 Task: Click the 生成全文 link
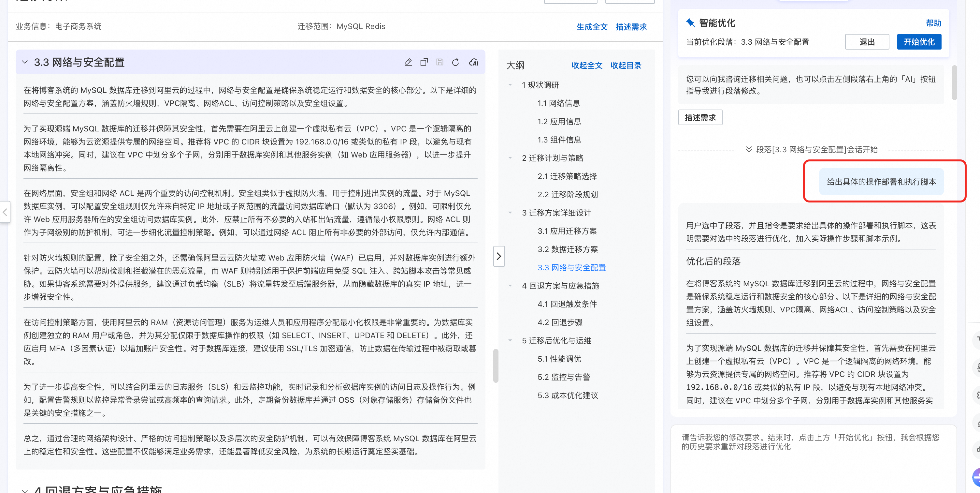pyautogui.click(x=592, y=27)
